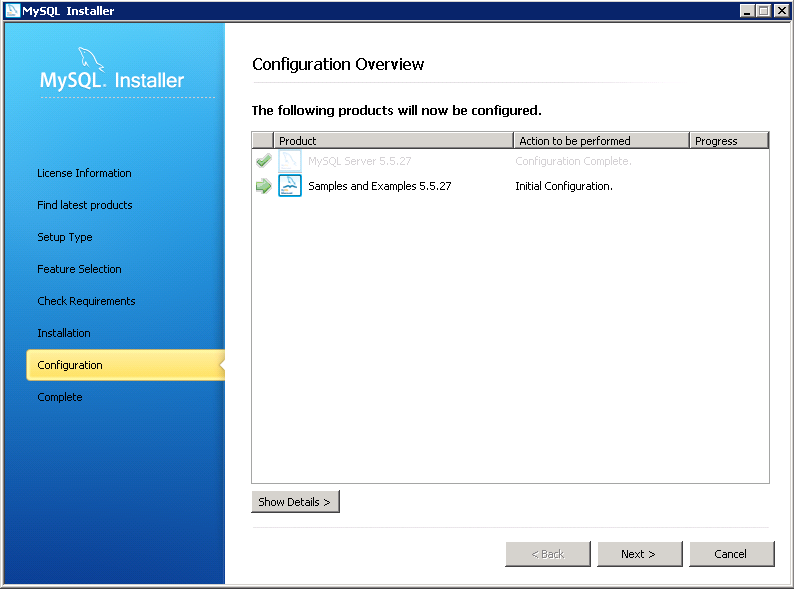Click green arrow beside Samples and Examples

(264, 186)
